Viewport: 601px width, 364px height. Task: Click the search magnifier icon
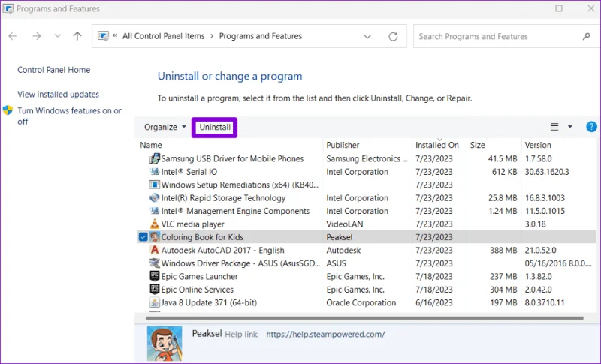(x=586, y=36)
